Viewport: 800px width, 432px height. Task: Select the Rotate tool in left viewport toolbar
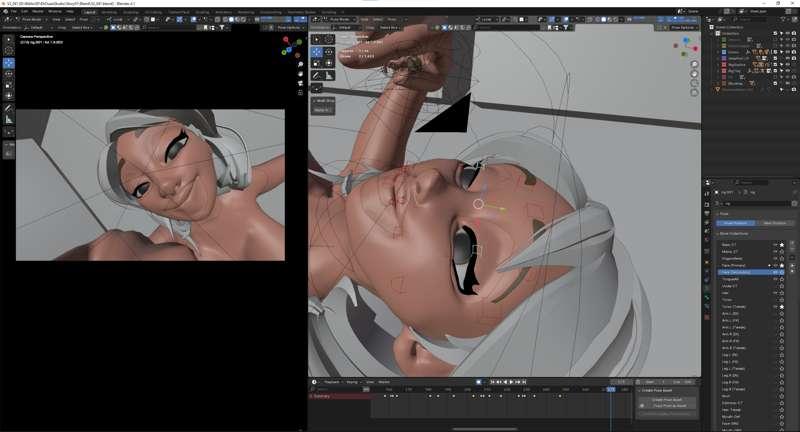[x=9, y=74]
